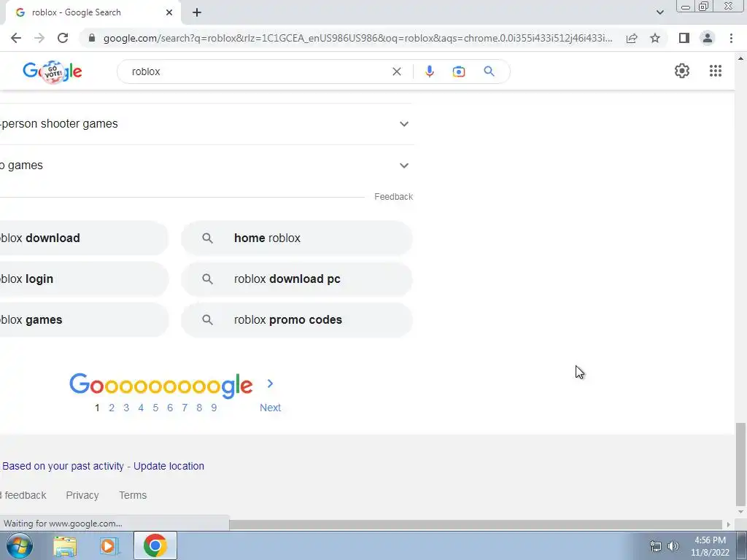This screenshot has height=560, width=747.
Task: Go forward with the browser forward arrow
Action: [x=39, y=38]
